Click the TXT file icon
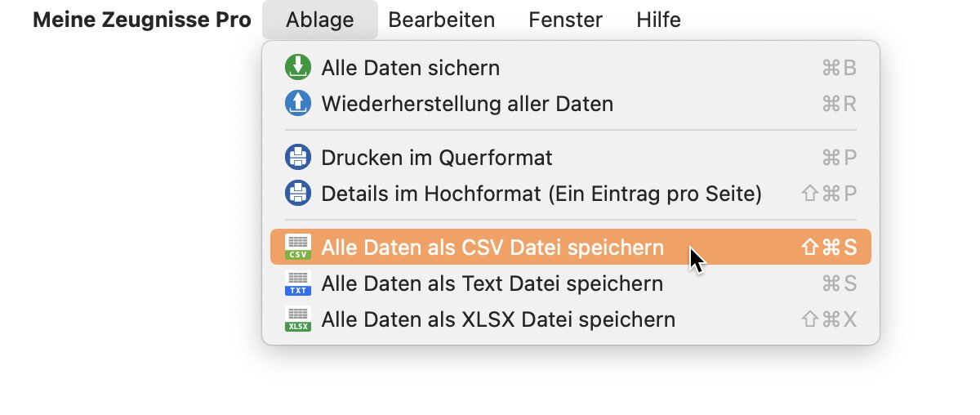The image size is (980, 415). pyautogui.click(x=298, y=283)
